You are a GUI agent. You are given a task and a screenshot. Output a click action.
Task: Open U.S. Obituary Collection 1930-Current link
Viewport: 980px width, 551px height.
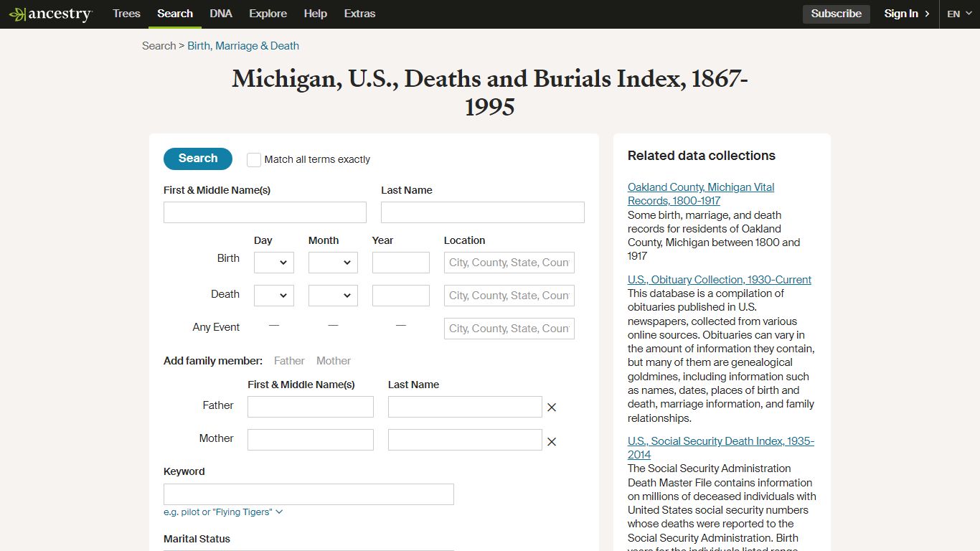click(x=720, y=280)
